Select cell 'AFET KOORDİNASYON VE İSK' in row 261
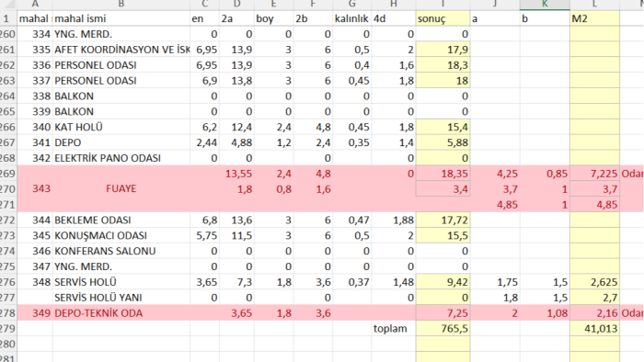The height and width of the screenshot is (362, 644). (121, 50)
